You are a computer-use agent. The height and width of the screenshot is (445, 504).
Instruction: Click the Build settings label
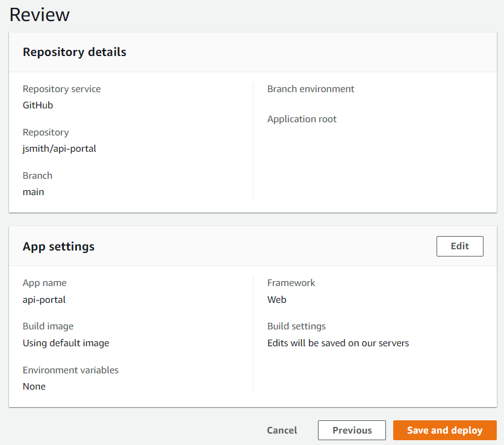point(296,326)
